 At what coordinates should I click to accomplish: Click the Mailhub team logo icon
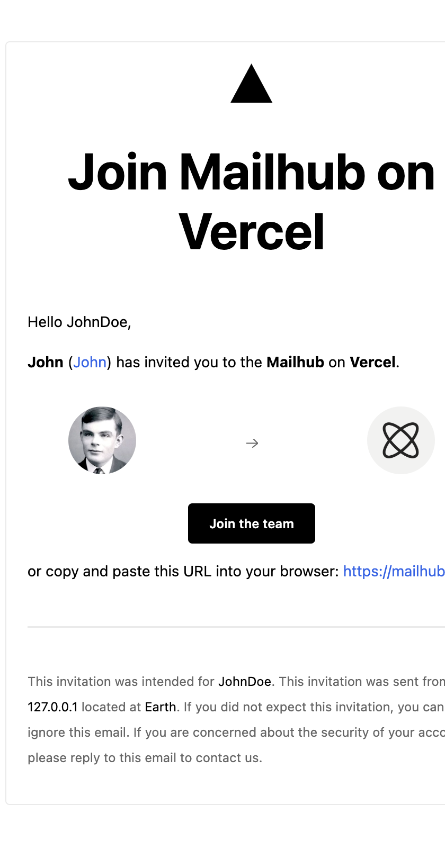click(x=400, y=440)
